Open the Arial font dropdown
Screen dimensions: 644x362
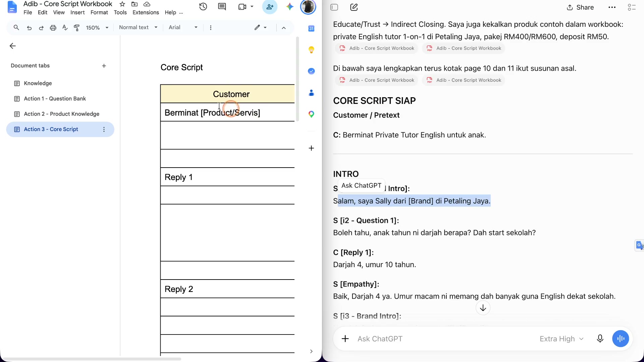pyautogui.click(x=183, y=27)
